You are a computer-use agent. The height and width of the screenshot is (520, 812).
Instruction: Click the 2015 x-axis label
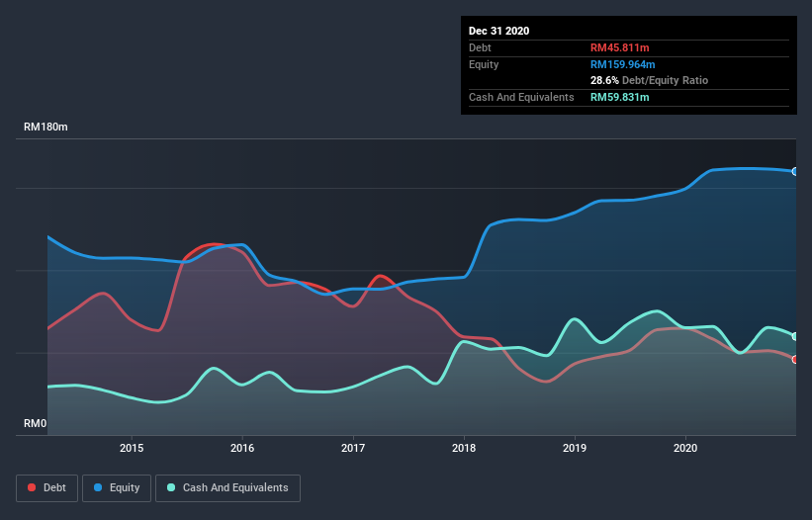pos(132,448)
